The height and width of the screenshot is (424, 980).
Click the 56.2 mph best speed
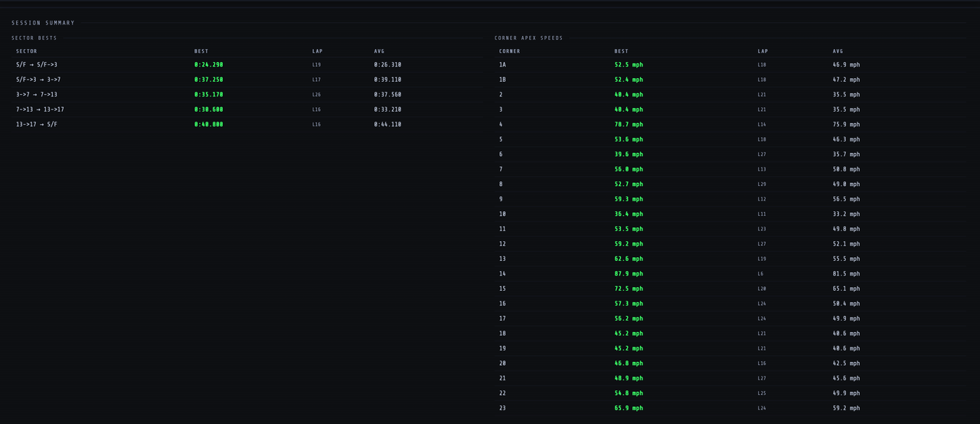point(629,318)
